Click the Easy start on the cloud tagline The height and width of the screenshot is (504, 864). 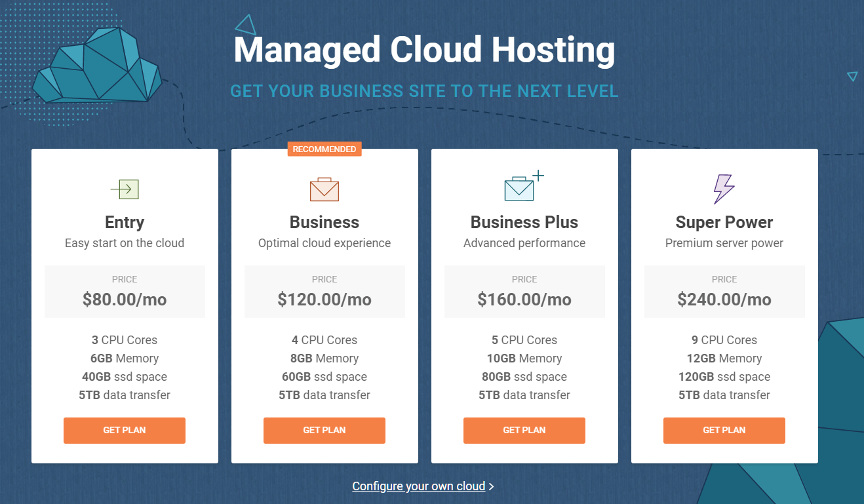125,243
